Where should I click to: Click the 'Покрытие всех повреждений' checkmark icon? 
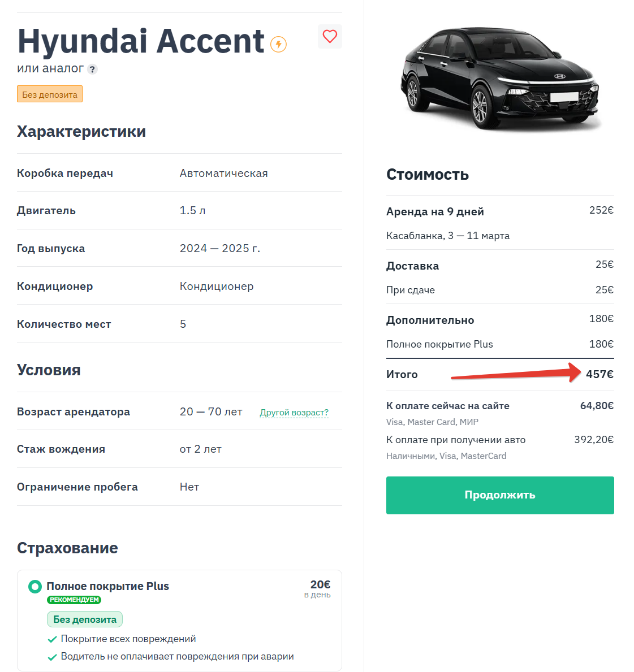click(x=52, y=639)
